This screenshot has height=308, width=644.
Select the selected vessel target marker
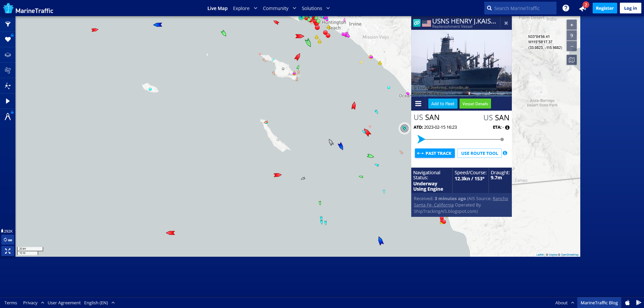[x=405, y=128]
